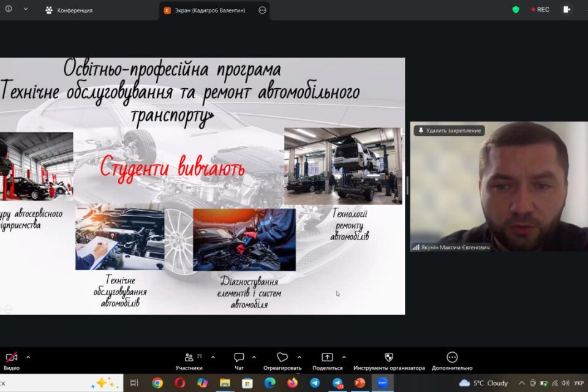Expand the chat options arrow
The width and height of the screenshot is (588, 392).
coord(254,357)
